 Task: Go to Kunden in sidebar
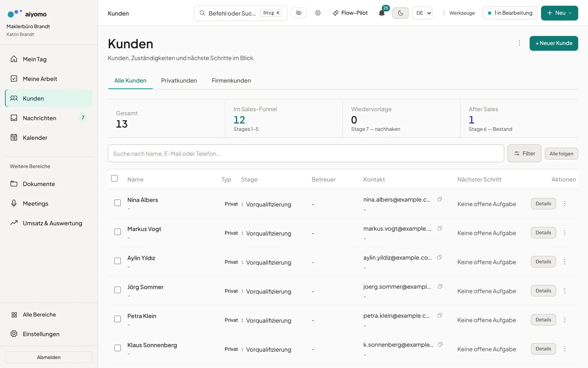[49, 99]
